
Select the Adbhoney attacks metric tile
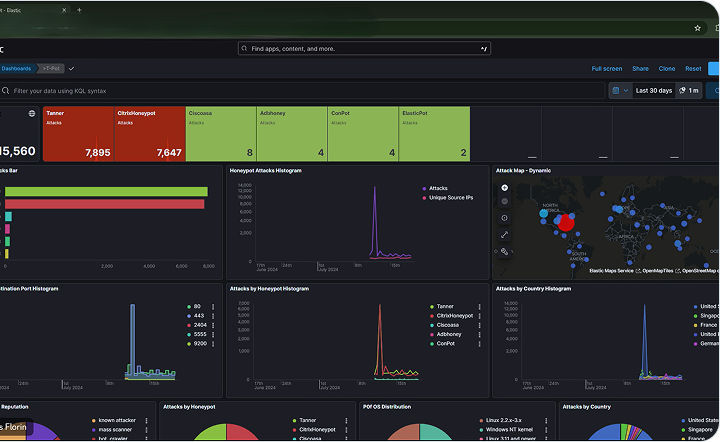click(292, 134)
